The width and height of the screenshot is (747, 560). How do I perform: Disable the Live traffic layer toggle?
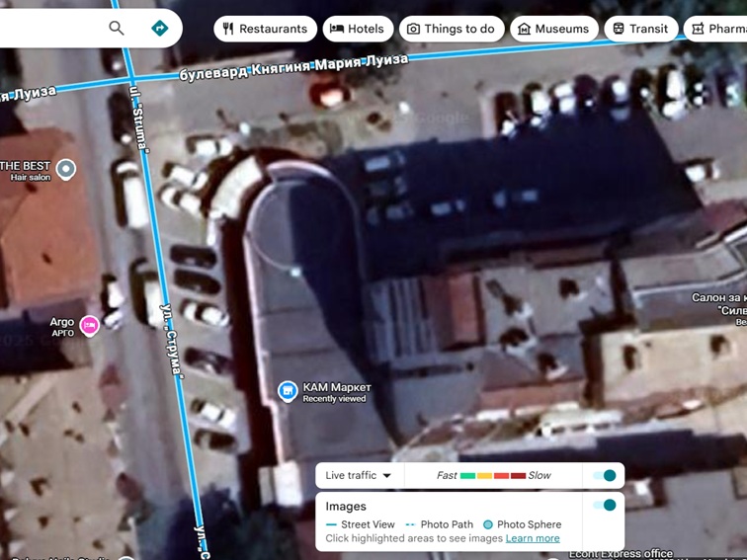tap(603, 475)
